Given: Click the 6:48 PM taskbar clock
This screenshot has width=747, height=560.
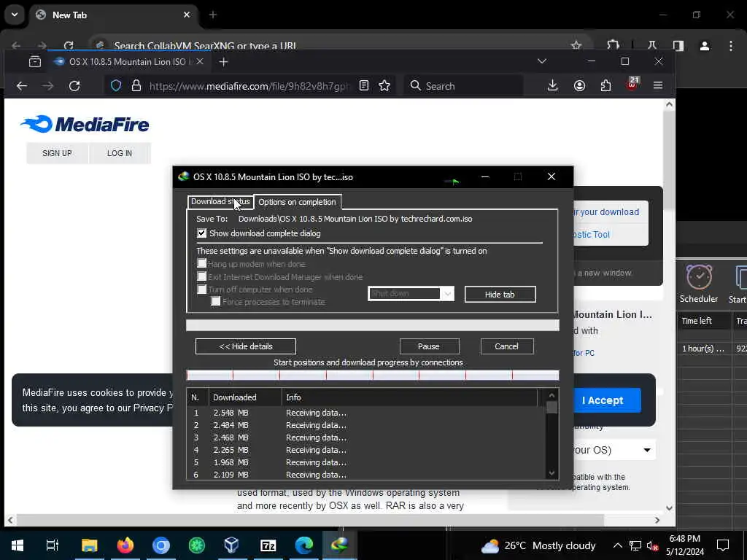Looking at the screenshot, I should click(684, 545).
